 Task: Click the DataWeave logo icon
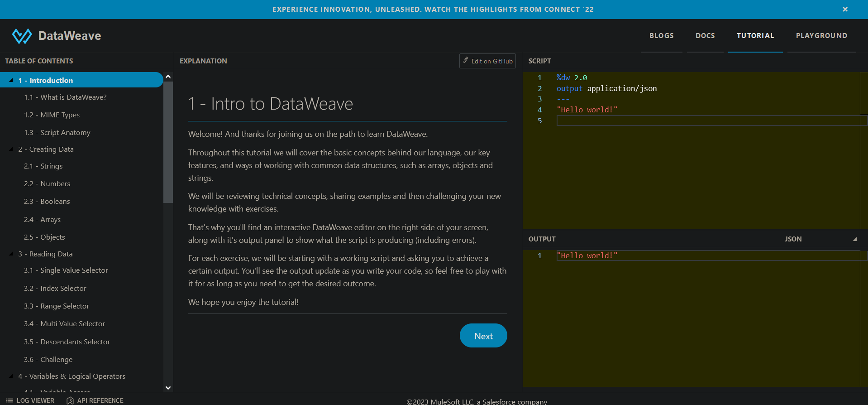[x=22, y=36]
